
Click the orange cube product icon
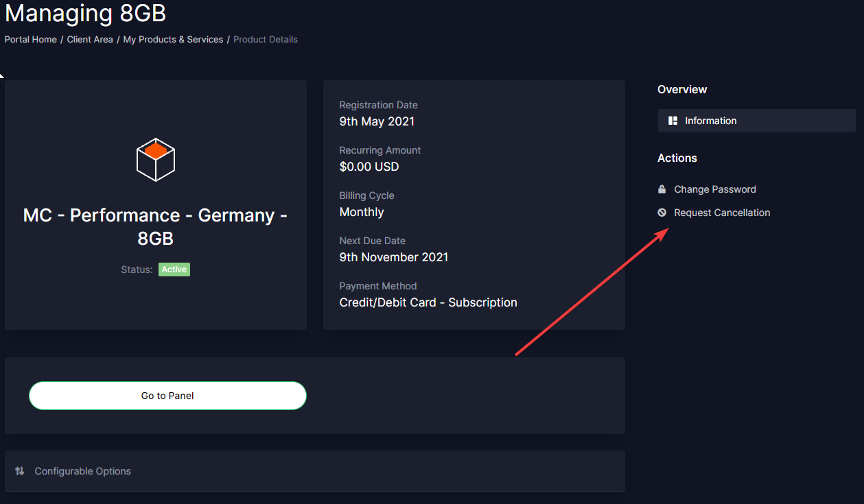tap(156, 159)
